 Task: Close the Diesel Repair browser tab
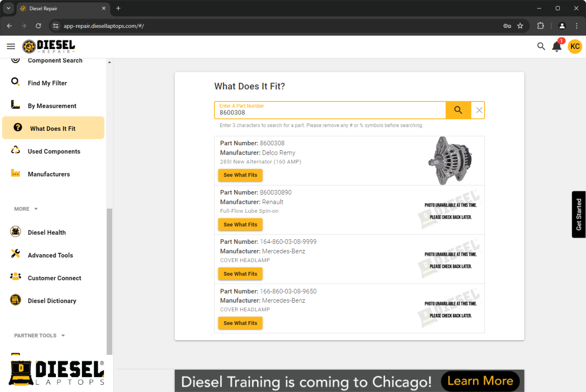(103, 8)
